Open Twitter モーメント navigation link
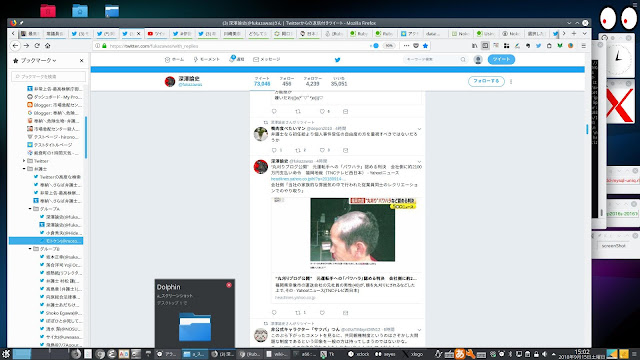 click(x=207, y=60)
